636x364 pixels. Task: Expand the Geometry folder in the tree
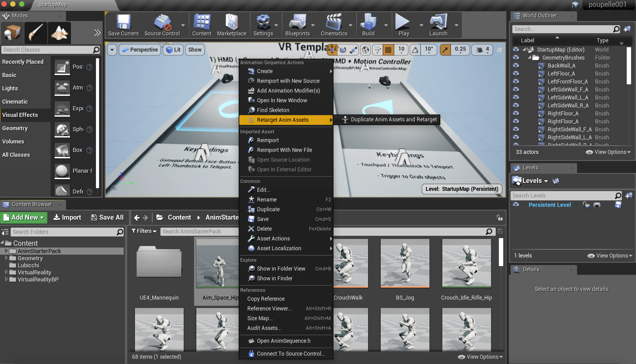click(x=6, y=258)
